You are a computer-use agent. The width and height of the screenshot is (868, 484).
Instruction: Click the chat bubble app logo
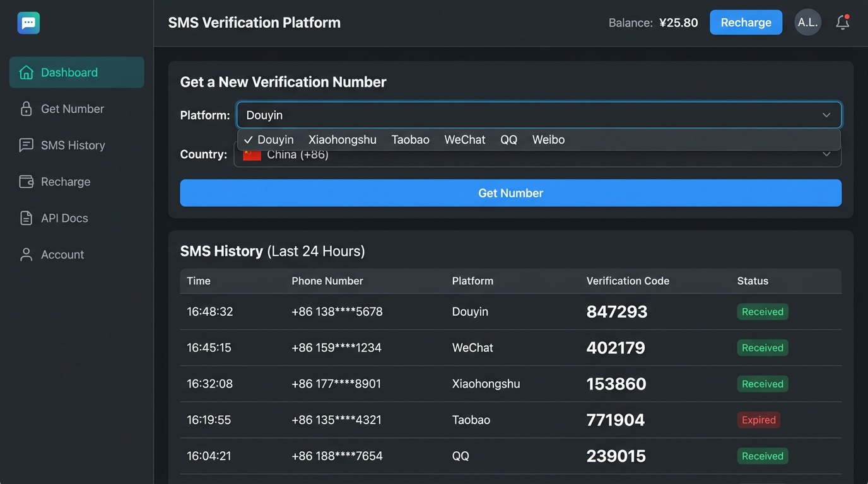[x=28, y=23]
